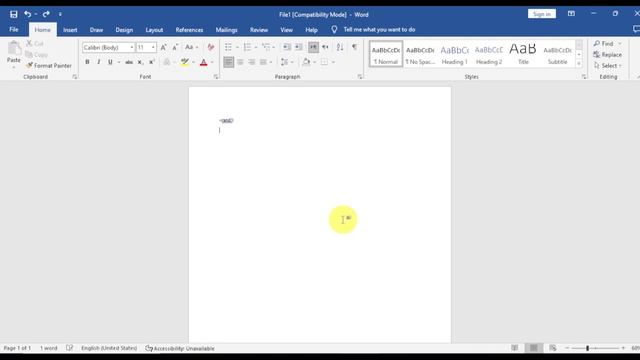
Task: Switch to the Layout tab
Action: point(154,30)
